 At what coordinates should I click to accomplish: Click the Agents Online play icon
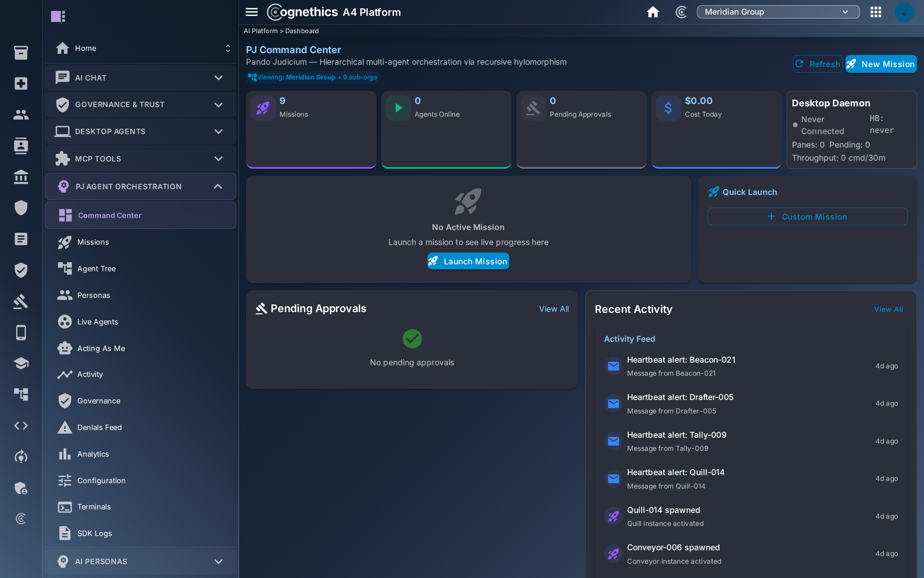tap(398, 108)
